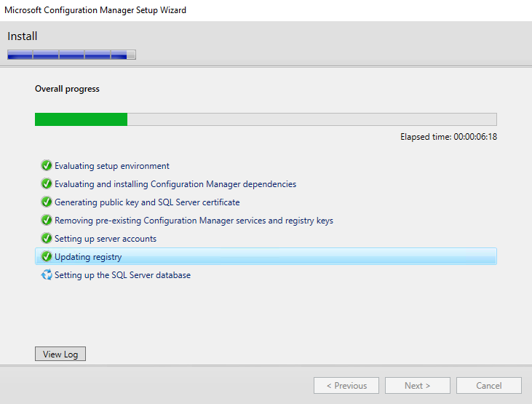Image resolution: width=532 pixels, height=404 pixels.
Task: Click checkmark next to Generating public key step
Action: [x=47, y=202]
